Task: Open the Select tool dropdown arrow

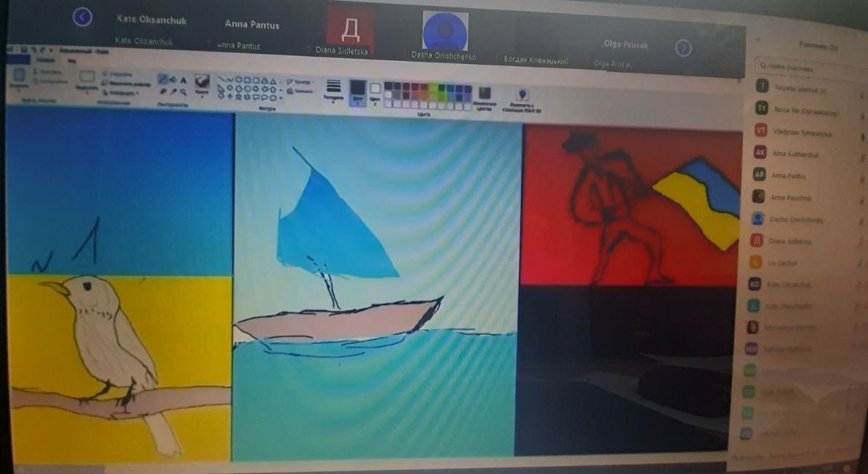Action: pyautogui.click(x=87, y=92)
